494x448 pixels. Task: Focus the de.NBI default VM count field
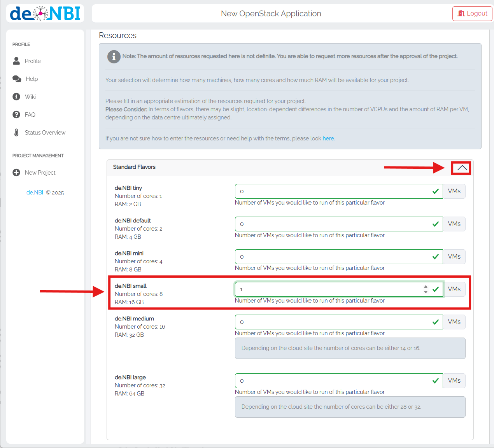coord(339,224)
